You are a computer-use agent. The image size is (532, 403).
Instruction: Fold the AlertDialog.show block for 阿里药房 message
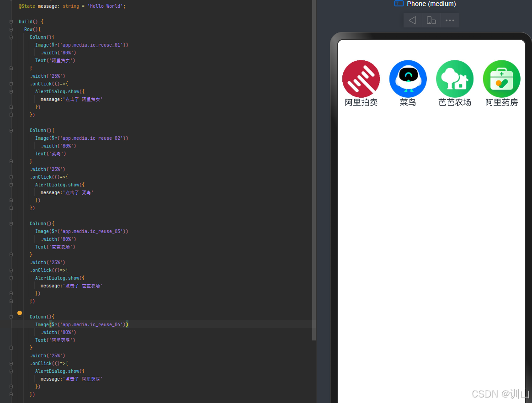coord(11,371)
